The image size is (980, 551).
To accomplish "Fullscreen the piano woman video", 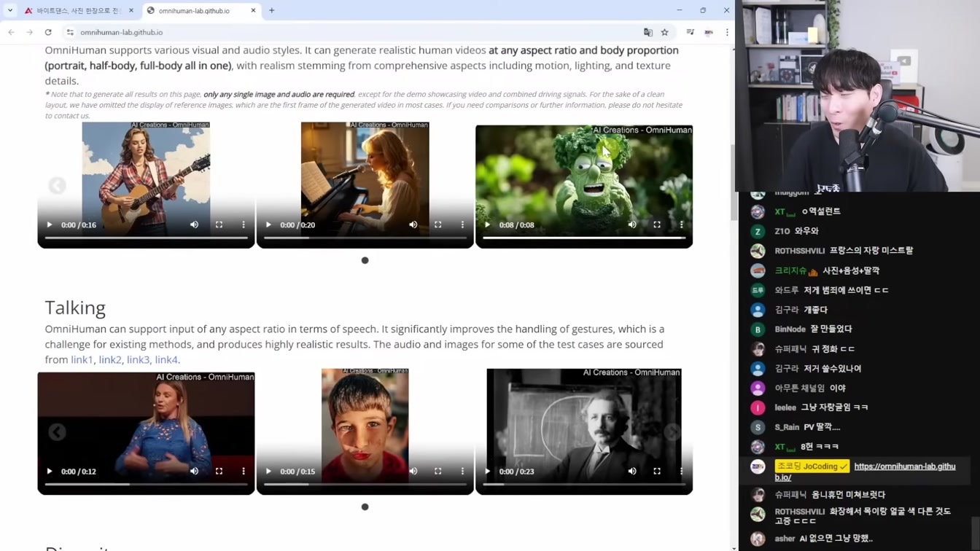I will [x=438, y=224].
